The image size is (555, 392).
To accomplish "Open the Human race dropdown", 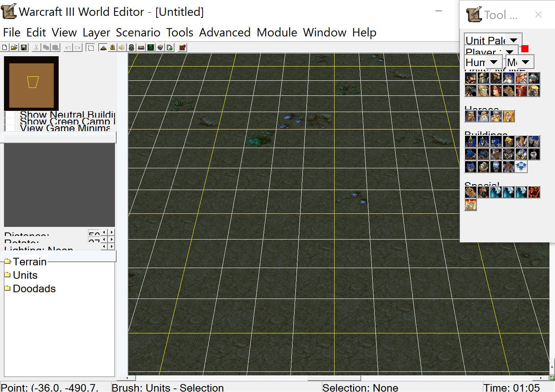I will [x=494, y=62].
